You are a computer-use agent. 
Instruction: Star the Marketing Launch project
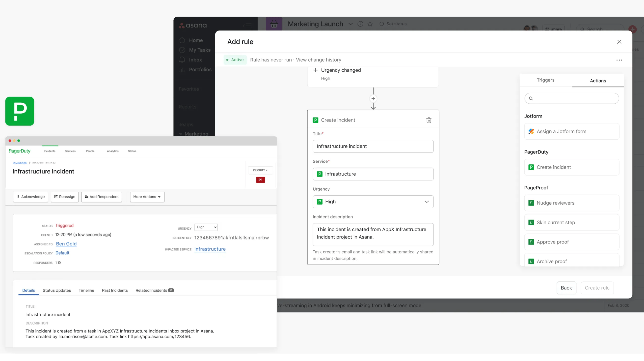[370, 24]
